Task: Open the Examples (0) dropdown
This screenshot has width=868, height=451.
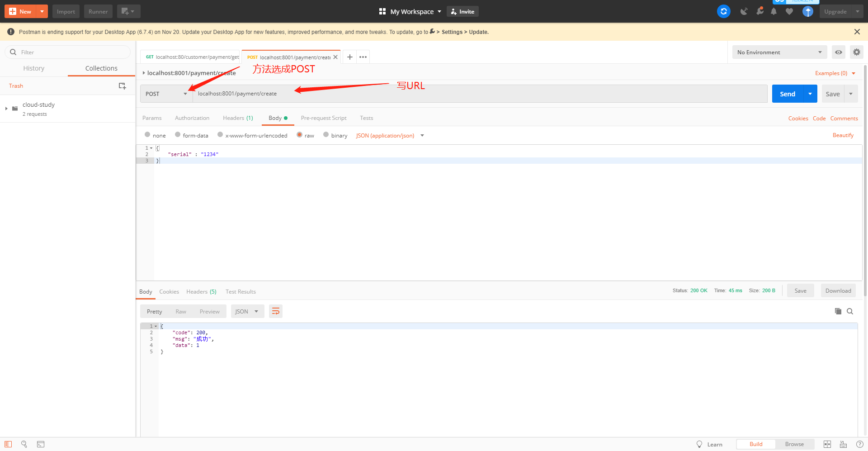Action: (835, 73)
